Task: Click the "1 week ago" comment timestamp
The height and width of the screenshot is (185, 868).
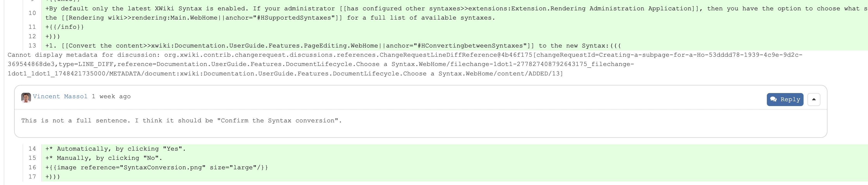Action: click(x=111, y=97)
